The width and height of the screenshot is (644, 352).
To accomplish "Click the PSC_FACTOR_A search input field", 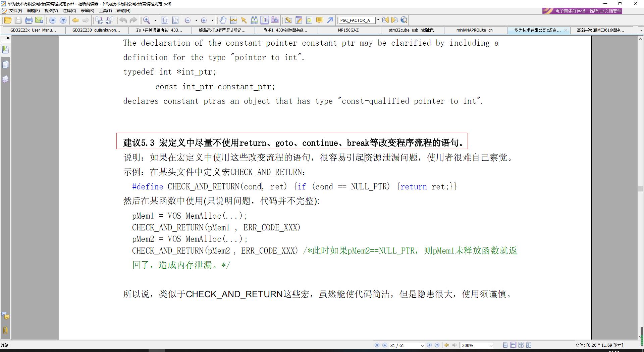I will click(356, 20).
